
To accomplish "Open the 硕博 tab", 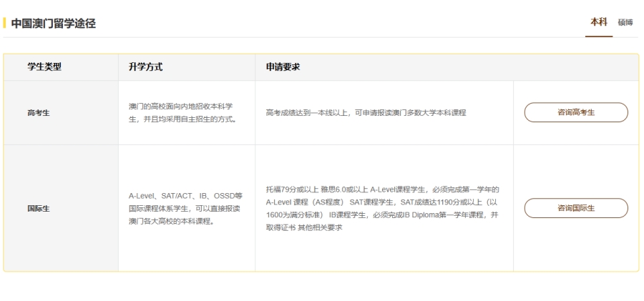I will point(625,23).
